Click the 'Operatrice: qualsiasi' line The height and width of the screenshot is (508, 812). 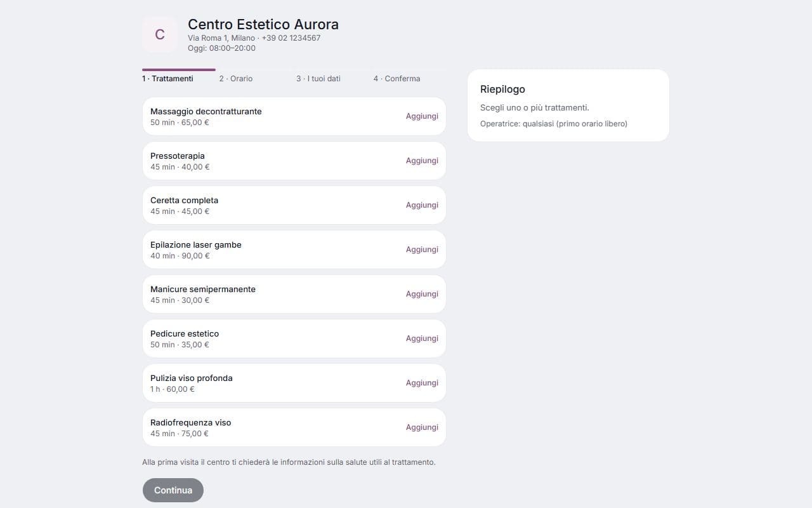(554, 124)
